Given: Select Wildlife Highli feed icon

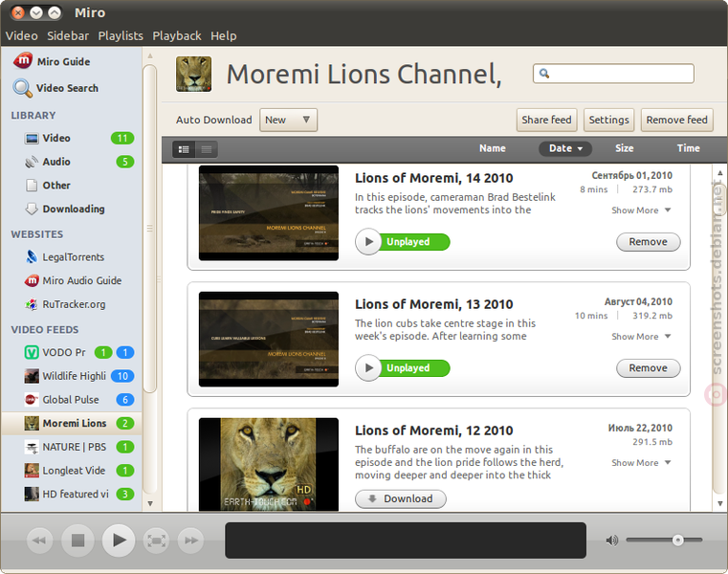Looking at the screenshot, I should point(32,376).
